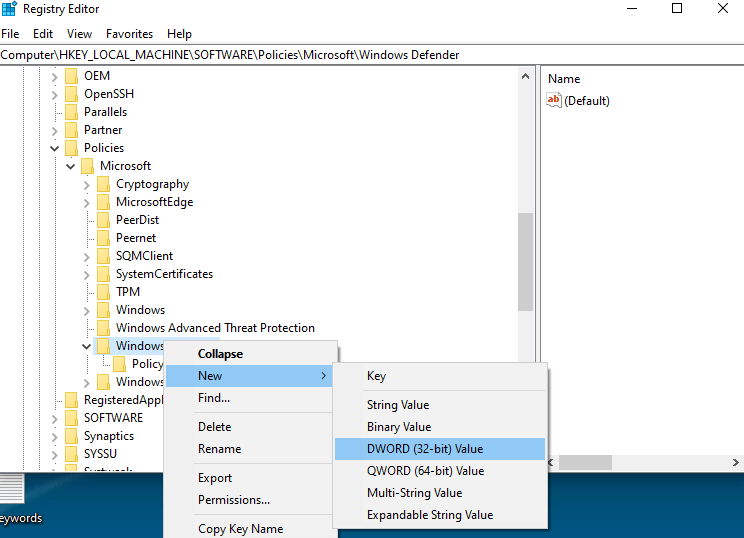Click the TPM folder icon
Screen dimensions: 744x538
point(103,292)
